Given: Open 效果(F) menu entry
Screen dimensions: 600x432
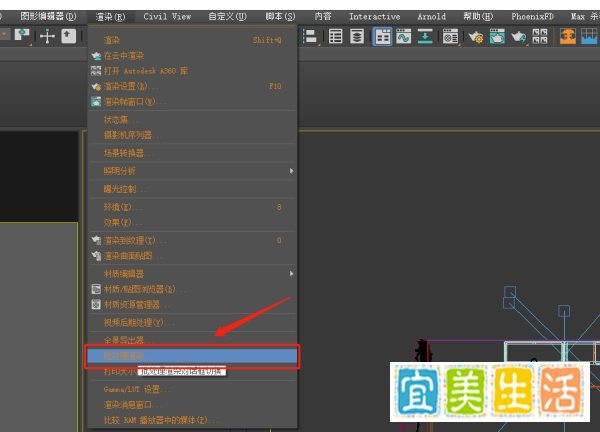Looking at the screenshot, I should [x=192, y=222].
